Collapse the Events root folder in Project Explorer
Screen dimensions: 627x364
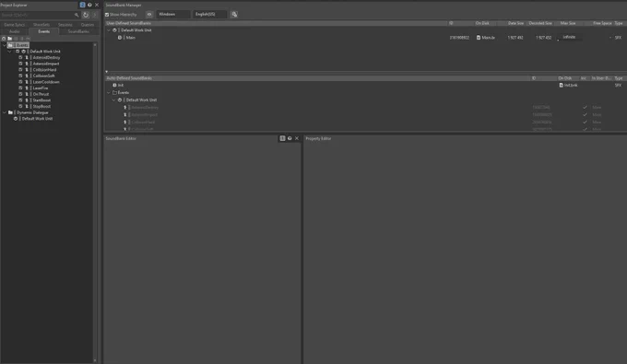click(x=5, y=45)
